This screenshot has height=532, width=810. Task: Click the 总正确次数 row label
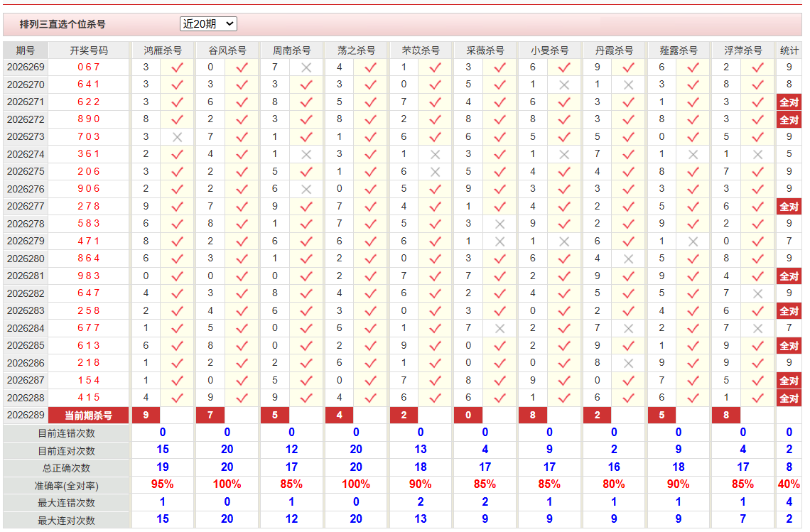[x=66, y=468]
